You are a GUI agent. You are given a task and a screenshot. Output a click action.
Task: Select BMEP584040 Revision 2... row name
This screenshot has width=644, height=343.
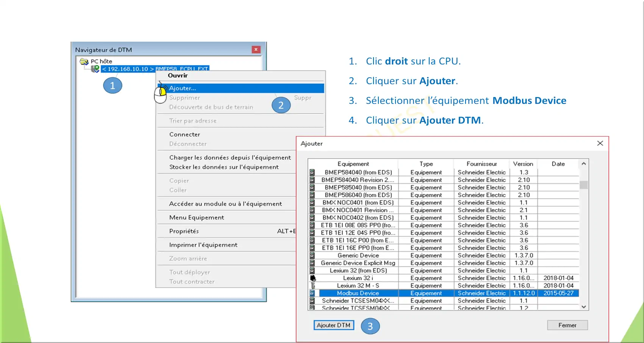pyautogui.click(x=358, y=180)
